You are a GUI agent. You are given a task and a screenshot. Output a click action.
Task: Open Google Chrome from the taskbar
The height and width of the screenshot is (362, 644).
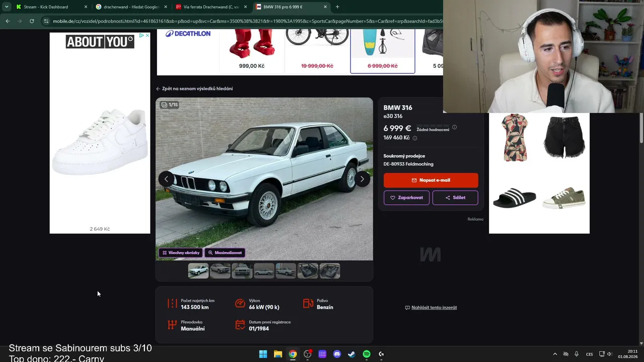[x=293, y=354]
